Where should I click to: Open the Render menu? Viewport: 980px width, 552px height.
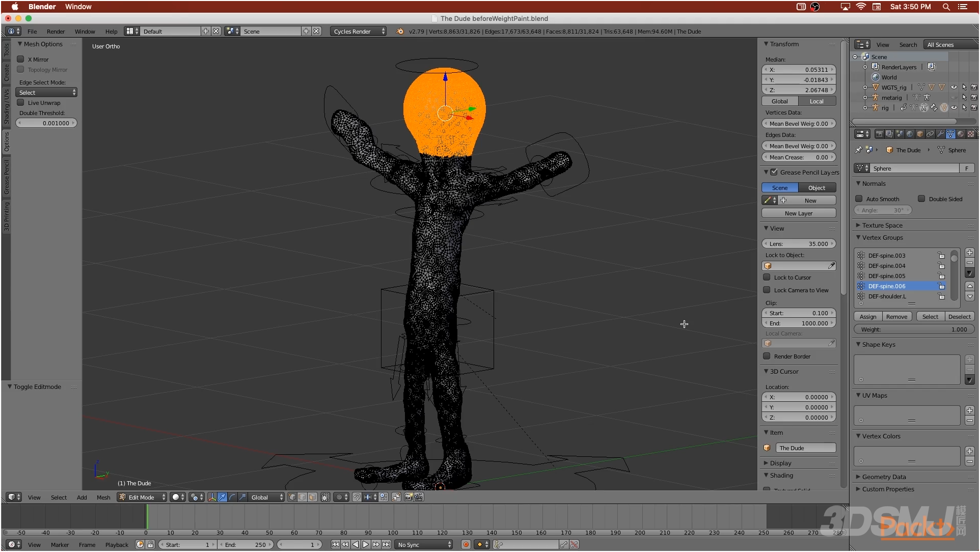coord(56,31)
